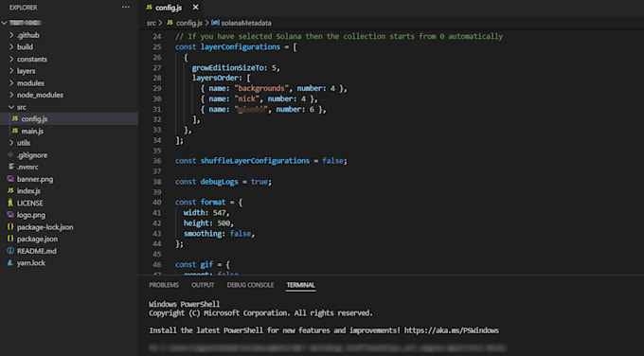Collapse the src folder
644x356 pixels.
point(22,107)
